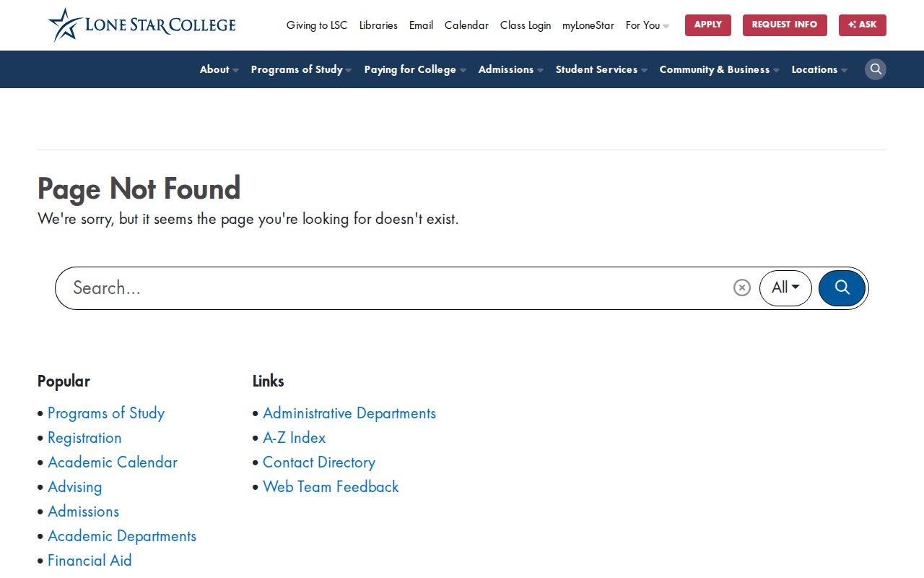
Task: Click the REQUEST INFO button
Action: pos(784,25)
